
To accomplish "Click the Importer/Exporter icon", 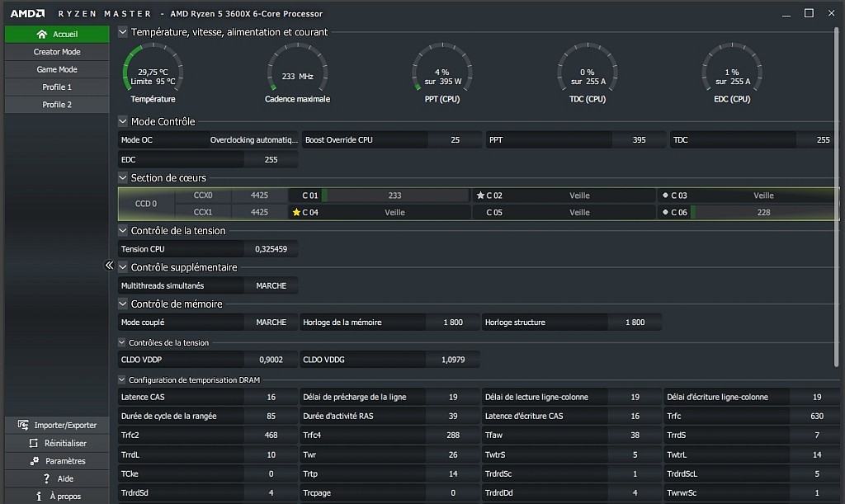I will click(23, 425).
